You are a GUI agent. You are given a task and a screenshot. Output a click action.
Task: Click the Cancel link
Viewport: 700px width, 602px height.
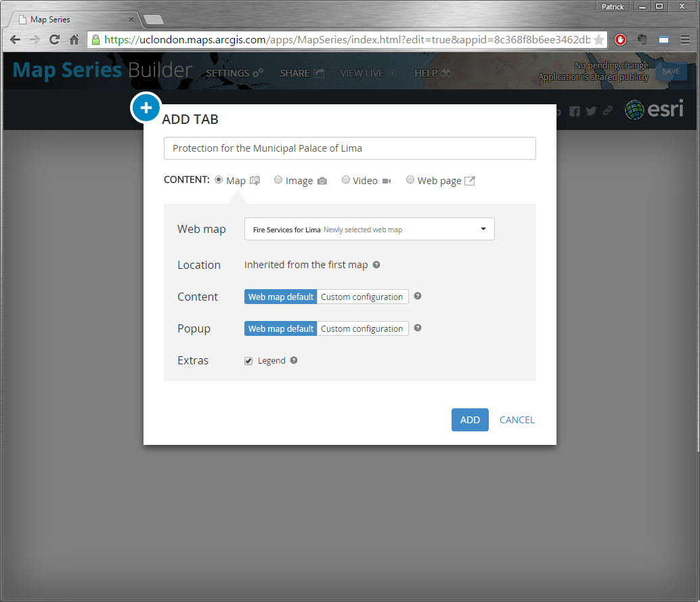pyautogui.click(x=517, y=420)
